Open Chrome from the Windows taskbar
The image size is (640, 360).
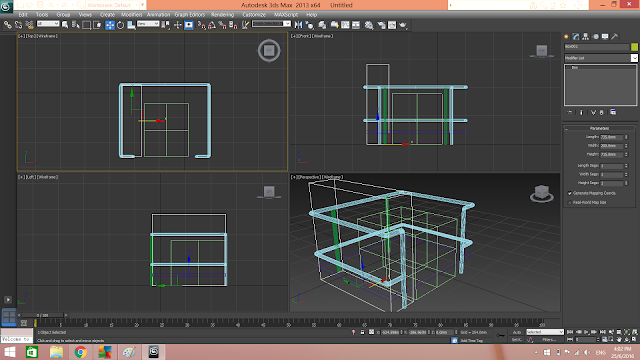point(80,352)
